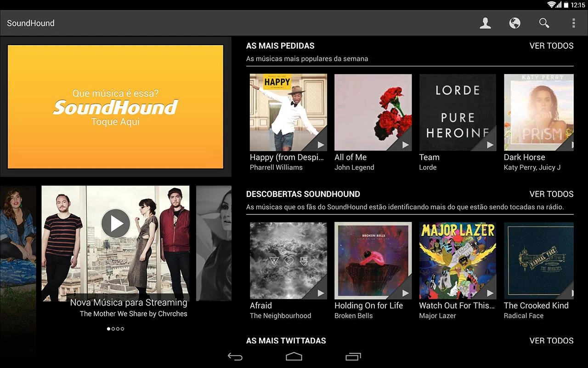This screenshot has height=368, width=588.
Task: Select song title Happy (from Despi...
Action: tap(287, 157)
